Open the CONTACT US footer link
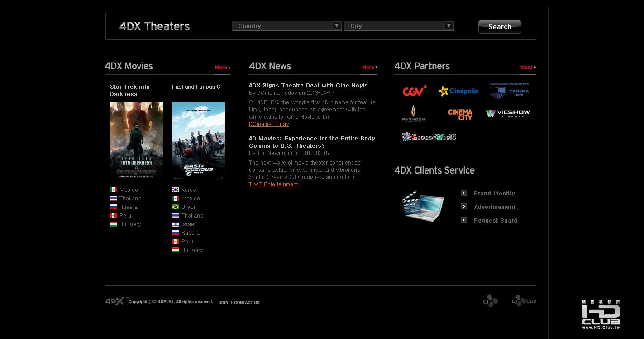The width and height of the screenshot is (644, 339). [x=247, y=303]
